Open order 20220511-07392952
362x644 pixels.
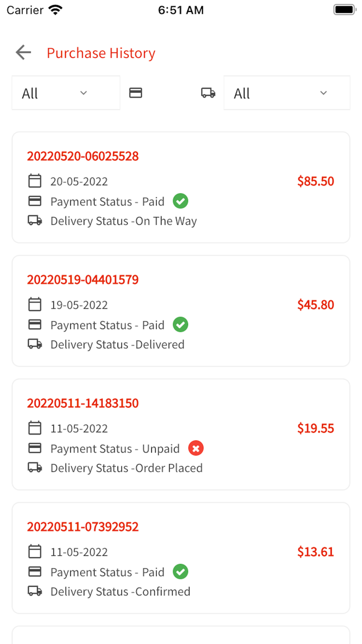tap(83, 527)
